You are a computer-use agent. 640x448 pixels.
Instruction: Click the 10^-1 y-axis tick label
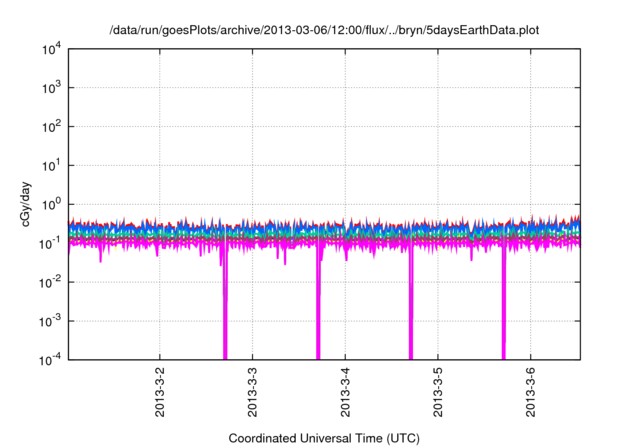click(x=50, y=244)
